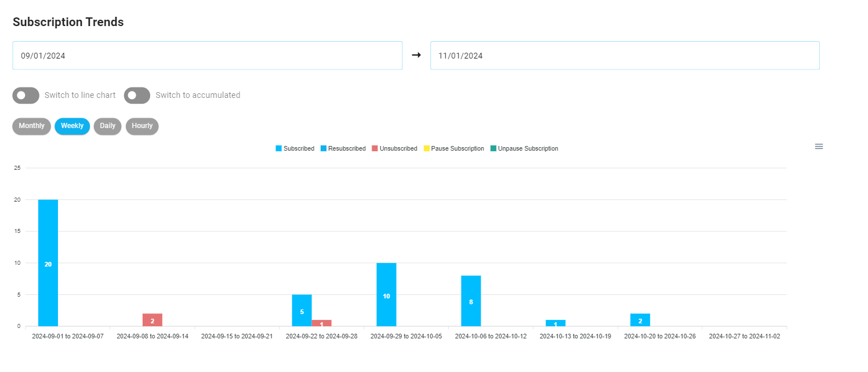Click the axis label 2024-10-20 to 2024-10-26
868x372 pixels.
pyautogui.click(x=660, y=336)
